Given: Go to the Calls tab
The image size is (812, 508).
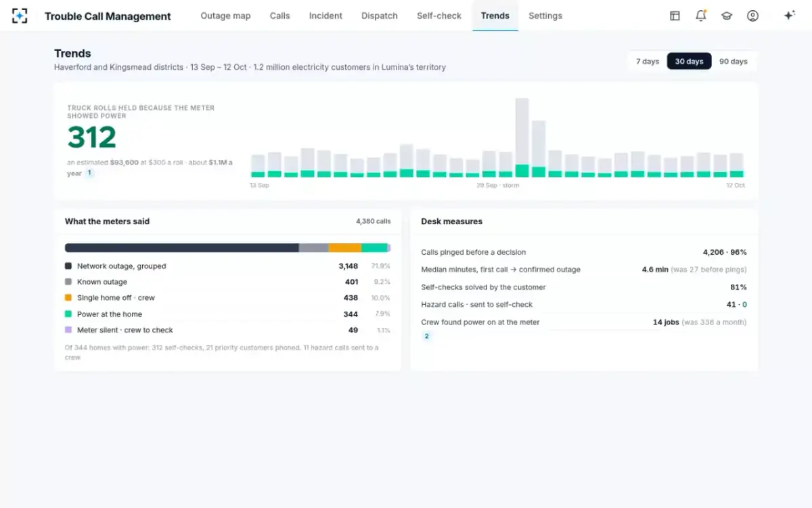Looking at the screenshot, I should point(279,16).
